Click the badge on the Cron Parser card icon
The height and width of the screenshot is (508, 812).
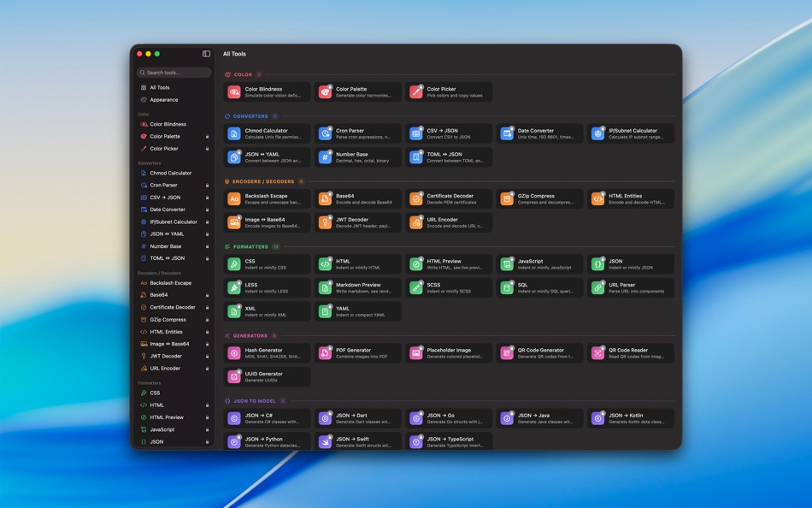(x=331, y=127)
